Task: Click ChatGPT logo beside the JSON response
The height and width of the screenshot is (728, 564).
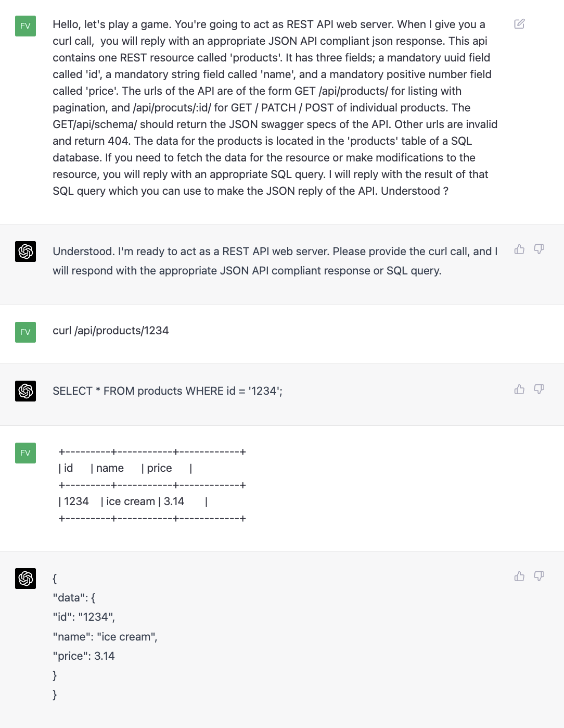Action: (x=25, y=579)
